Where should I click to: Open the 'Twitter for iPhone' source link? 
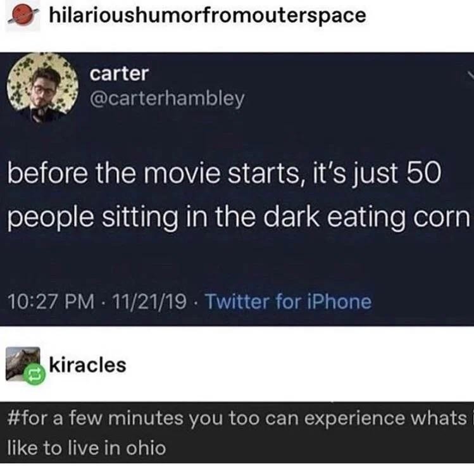289,302
